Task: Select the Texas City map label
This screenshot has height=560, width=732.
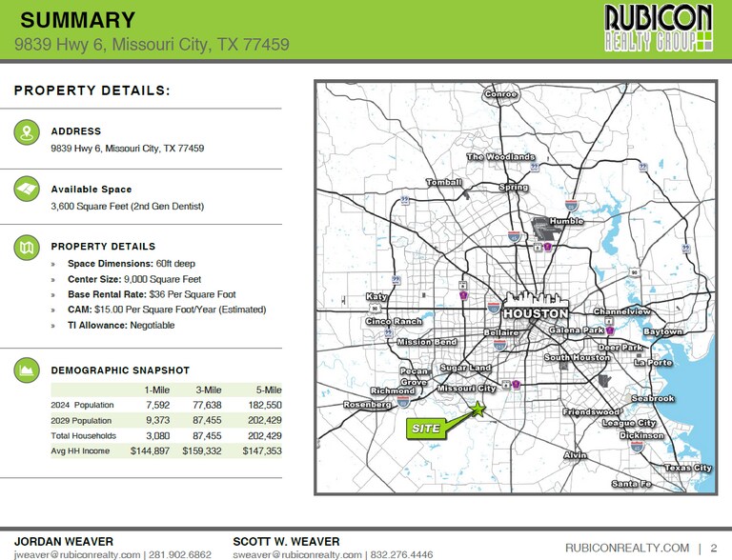Action: point(687,468)
